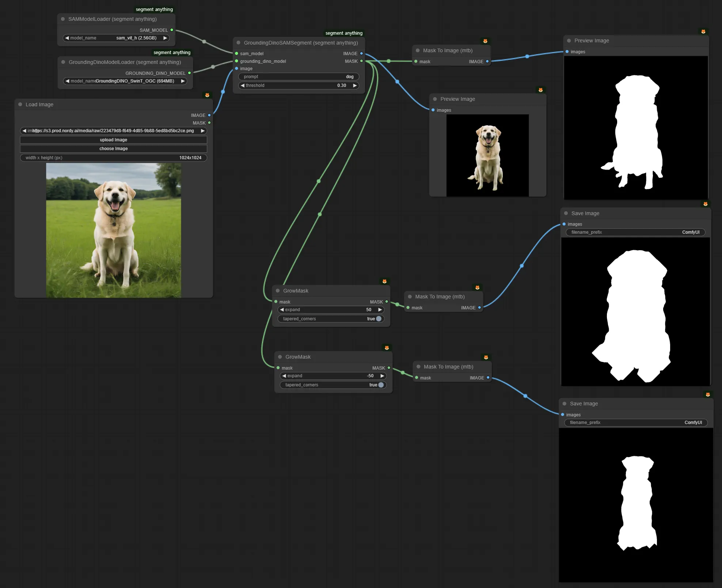
Task: Collapse the GroundingDinoSAMSegment node via its title dot
Action: point(238,43)
